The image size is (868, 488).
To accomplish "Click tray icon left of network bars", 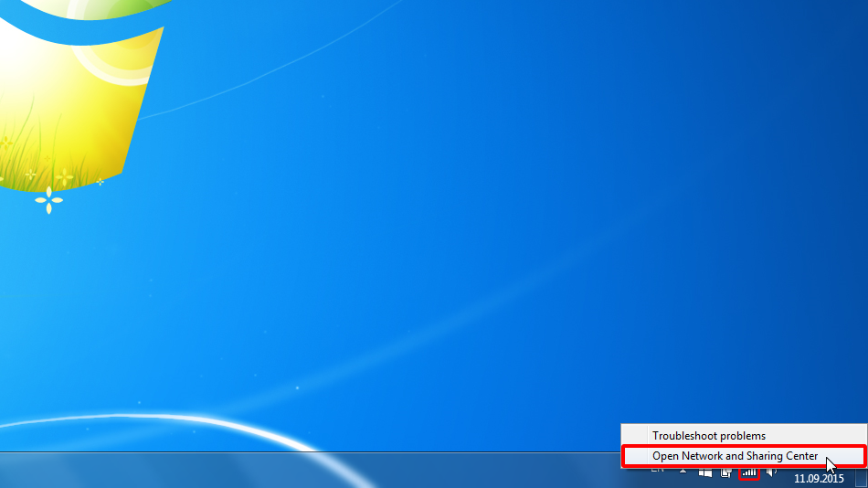I will coord(727,472).
